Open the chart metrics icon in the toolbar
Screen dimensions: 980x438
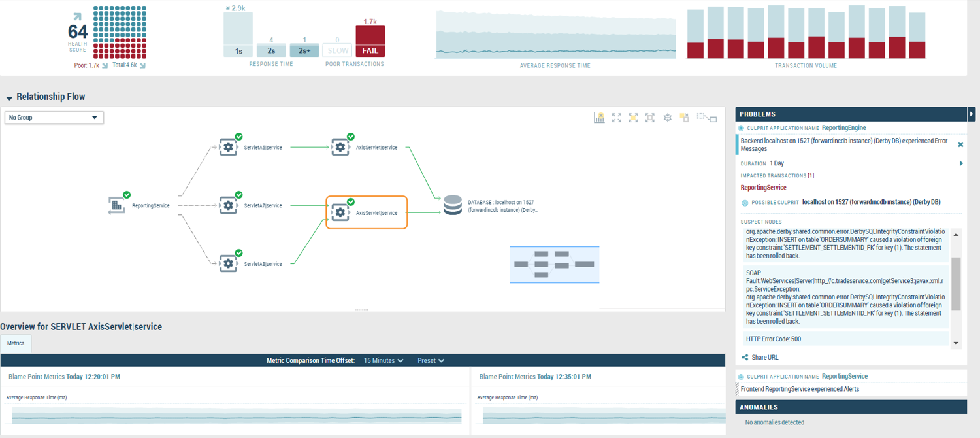599,118
